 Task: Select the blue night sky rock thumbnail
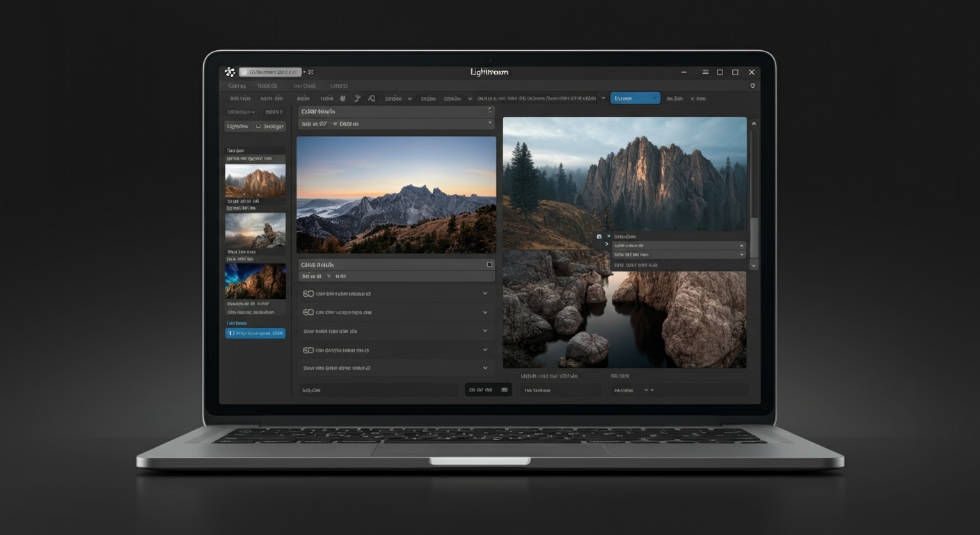click(x=255, y=281)
